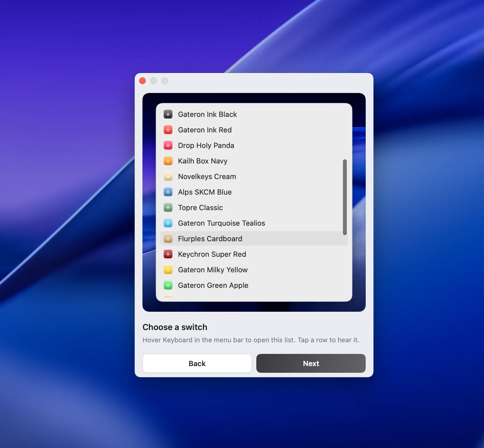Pick Gateron Green Apple label

click(x=213, y=285)
